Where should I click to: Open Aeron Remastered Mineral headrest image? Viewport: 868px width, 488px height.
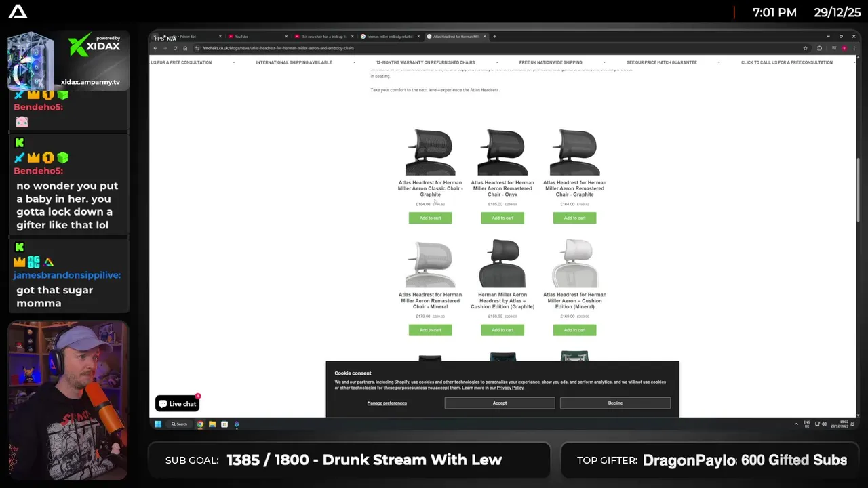(430, 264)
